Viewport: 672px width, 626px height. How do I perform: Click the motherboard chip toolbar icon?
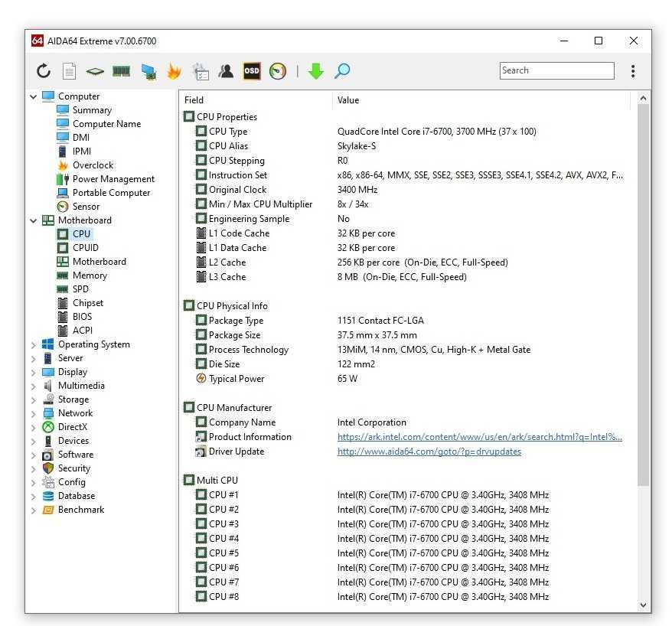(95, 71)
